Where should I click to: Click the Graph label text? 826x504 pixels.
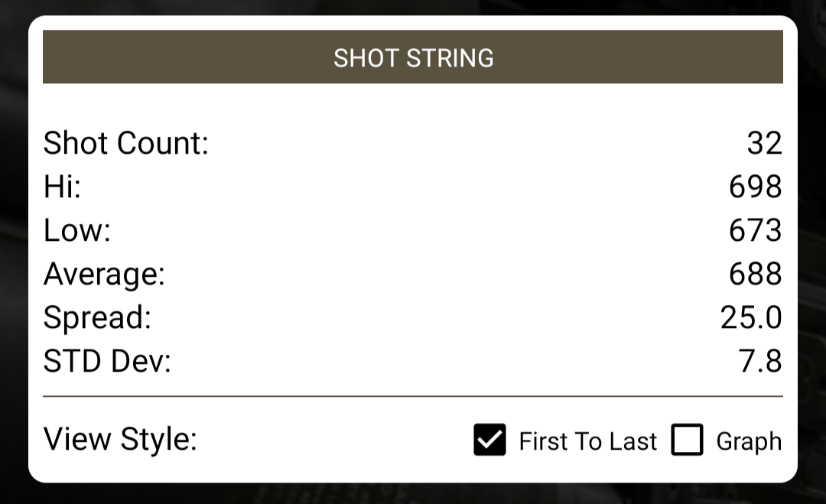coord(749,441)
